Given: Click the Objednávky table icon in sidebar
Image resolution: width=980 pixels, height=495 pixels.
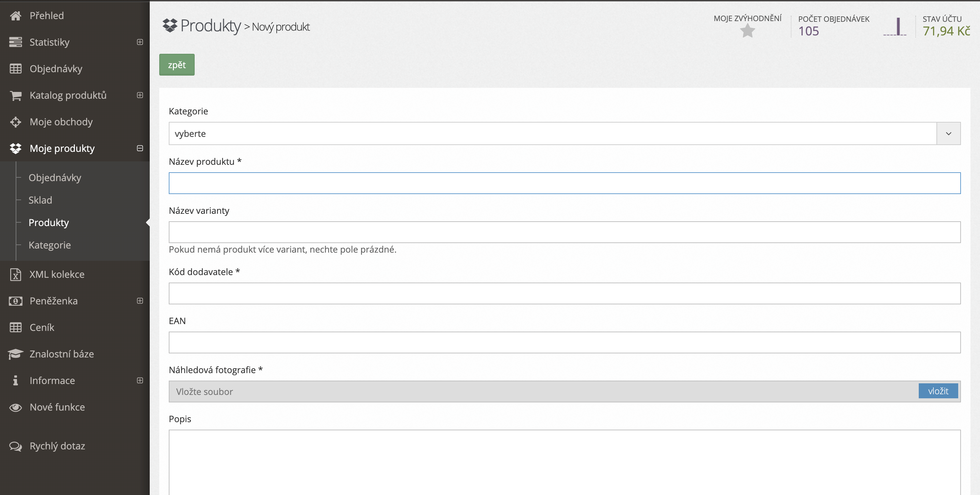Looking at the screenshot, I should (x=16, y=69).
